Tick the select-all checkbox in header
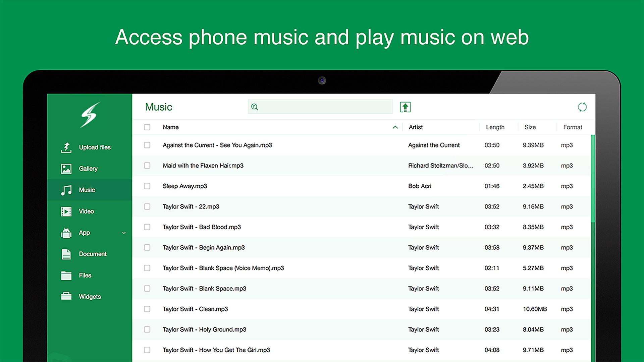 pyautogui.click(x=147, y=127)
